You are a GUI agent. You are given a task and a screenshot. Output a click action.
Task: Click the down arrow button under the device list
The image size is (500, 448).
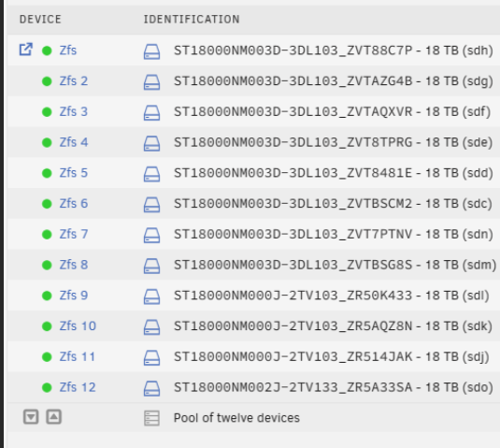click(x=31, y=417)
